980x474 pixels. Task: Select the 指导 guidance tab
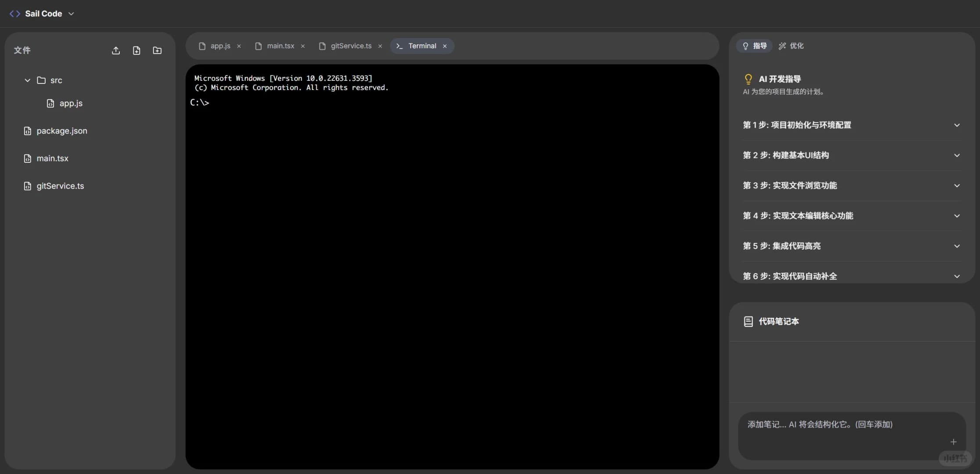pyautogui.click(x=754, y=46)
